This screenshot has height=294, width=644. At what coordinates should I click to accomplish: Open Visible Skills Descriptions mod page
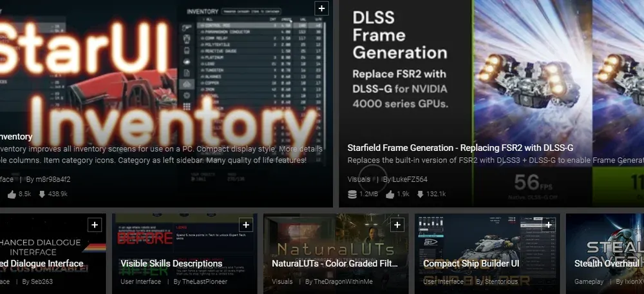click(x=171, y=264)
